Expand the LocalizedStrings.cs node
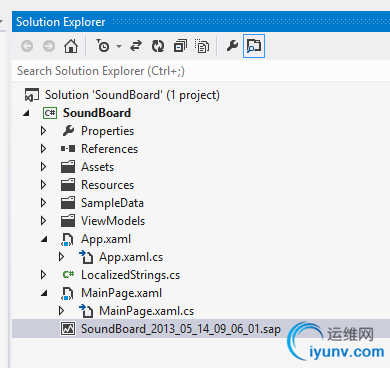The width and height of the screenshot is (390, 368). (43, 275)
